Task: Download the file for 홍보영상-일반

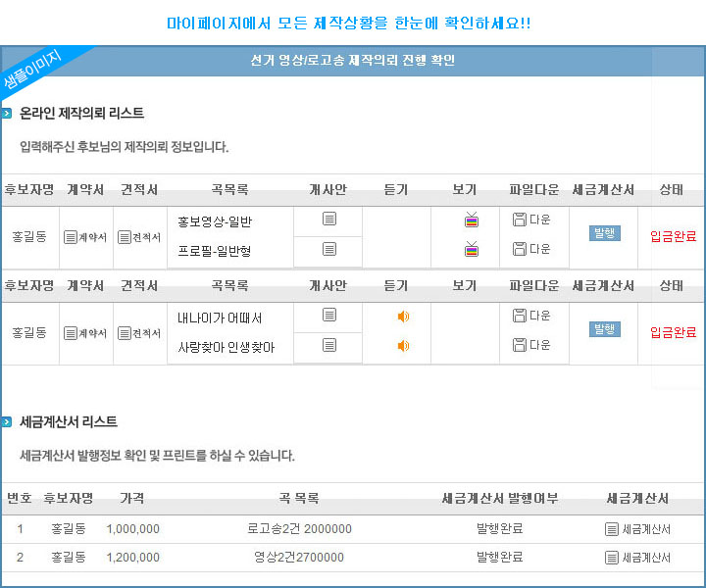Action: pos(532,220)
